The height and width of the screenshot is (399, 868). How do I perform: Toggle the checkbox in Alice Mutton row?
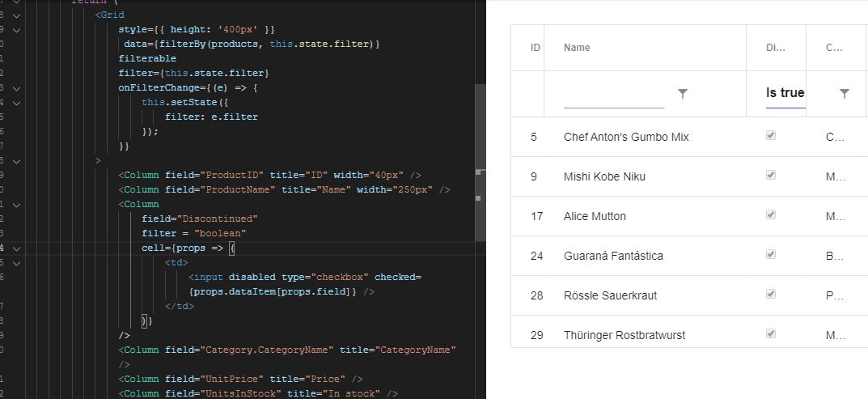coord(771,214)
